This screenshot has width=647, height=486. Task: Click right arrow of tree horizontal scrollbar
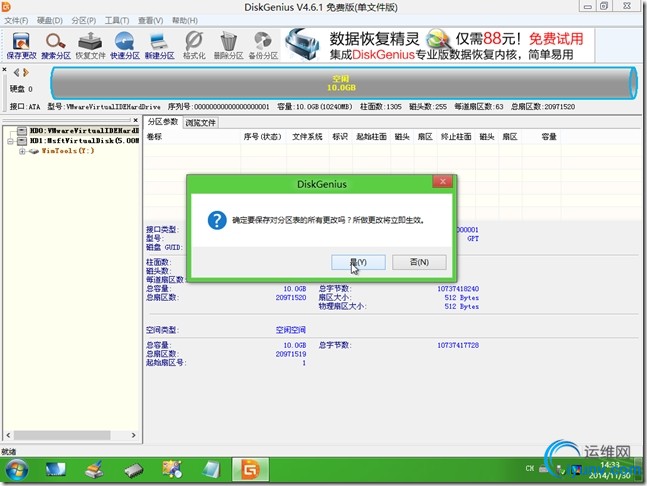coord(133,435)
